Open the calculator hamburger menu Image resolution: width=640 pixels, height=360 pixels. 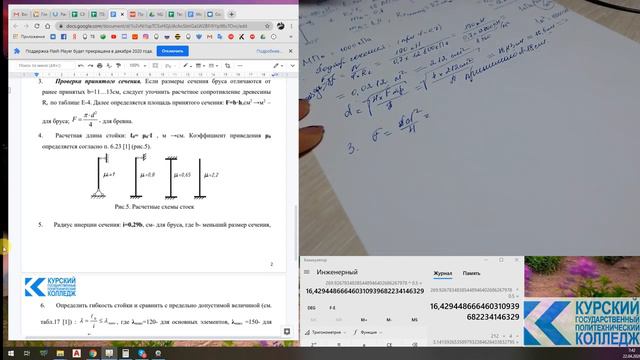point(307,272)
